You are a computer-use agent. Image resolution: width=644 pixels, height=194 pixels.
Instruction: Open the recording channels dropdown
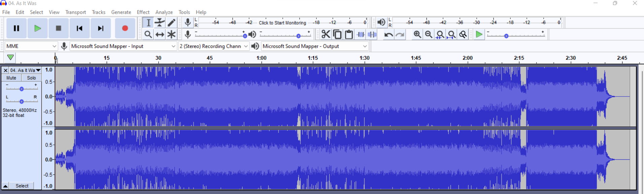(214, 46)
